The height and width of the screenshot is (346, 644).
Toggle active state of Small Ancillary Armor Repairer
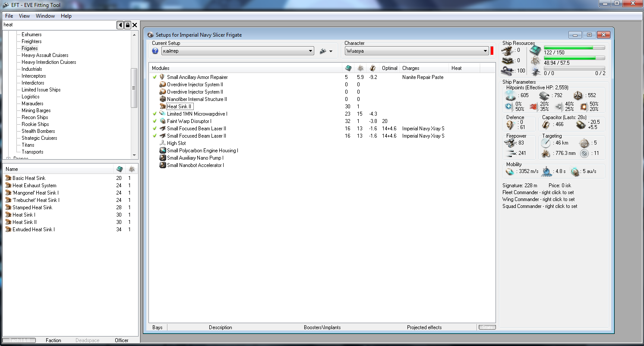[155, 77]
